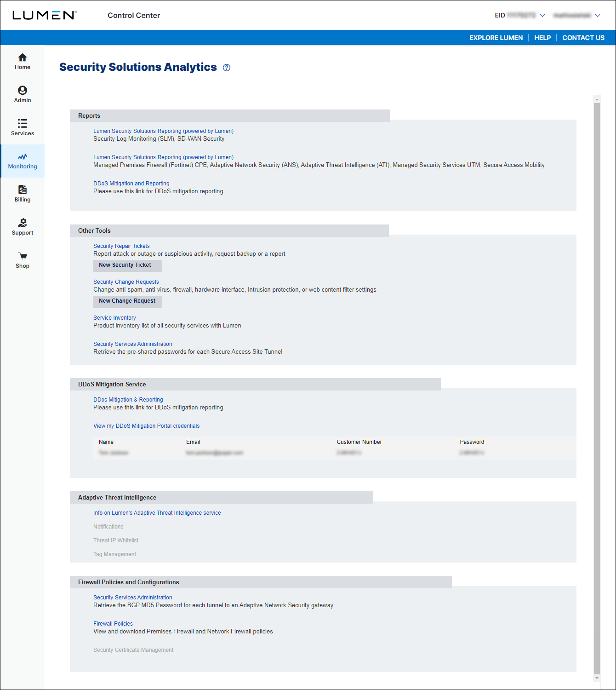
Task: Open Security Change Requests link
Action: (x=126, y=282)
